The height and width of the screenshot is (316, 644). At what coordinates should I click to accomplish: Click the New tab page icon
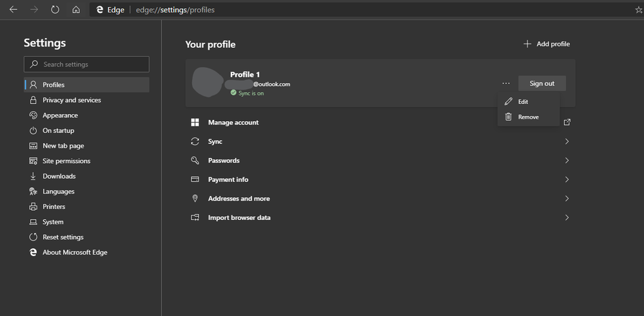click(34, 146)
